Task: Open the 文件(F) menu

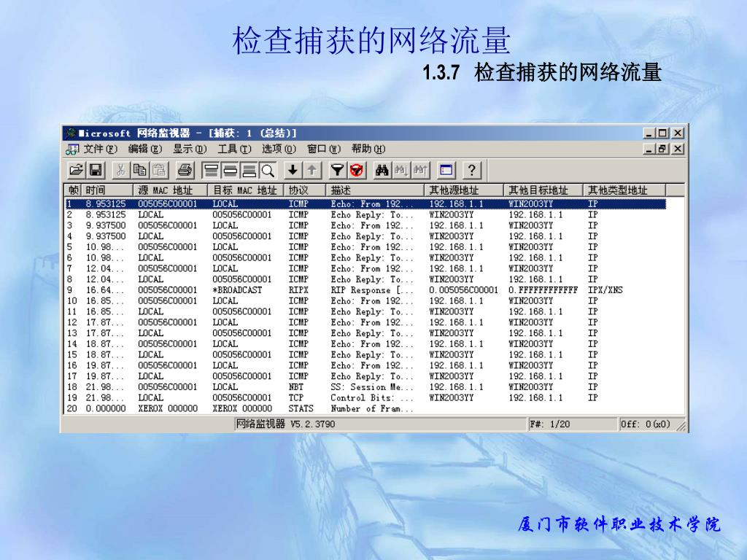Action: pos(100,149)
